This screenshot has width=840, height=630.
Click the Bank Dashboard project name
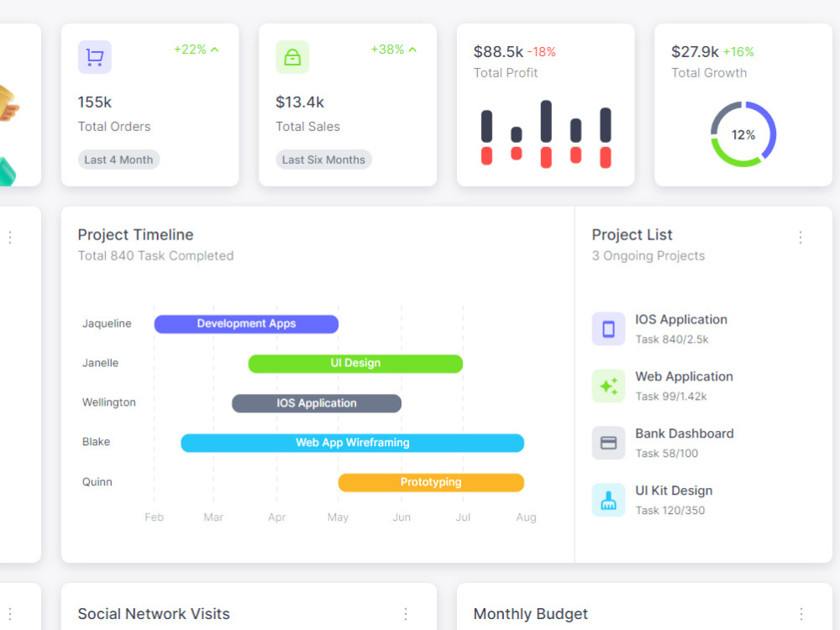click(685, 433)
